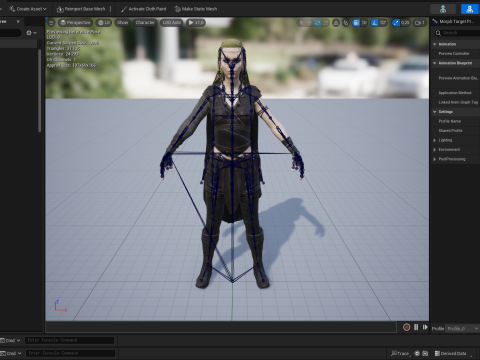Choose the Scale gizmo tool
The height and width of the screenshot is (360, 480).
(x=326, y=23)
